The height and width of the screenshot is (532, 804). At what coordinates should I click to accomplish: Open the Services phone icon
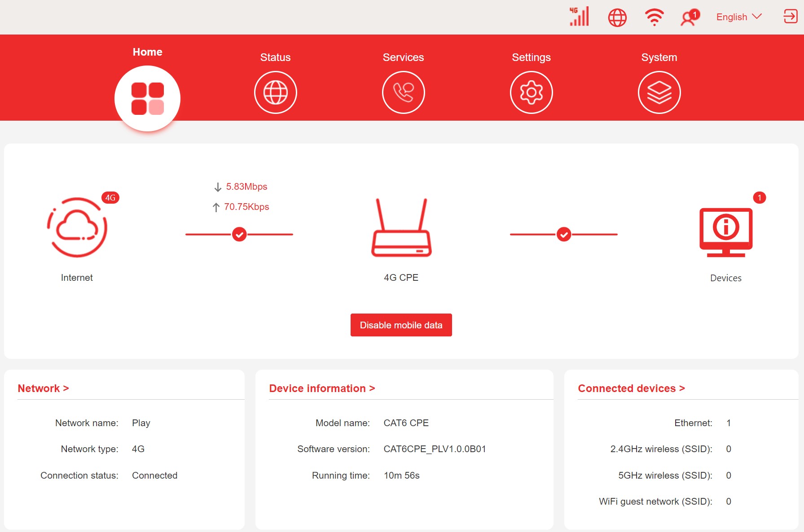coord(403,92)
